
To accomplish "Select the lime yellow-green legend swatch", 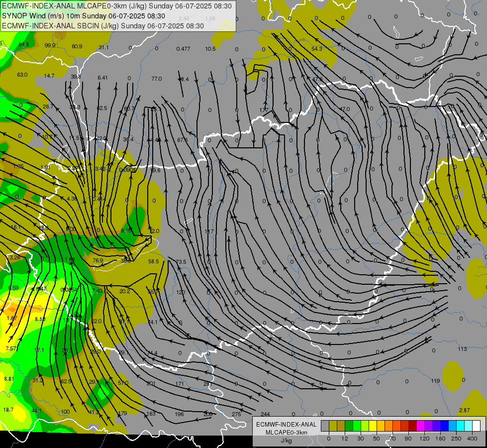I will click(365, 426).
